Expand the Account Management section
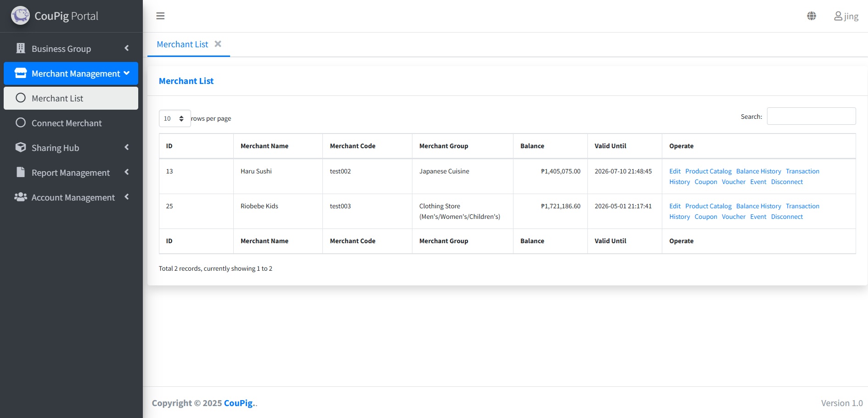Image resolution: width=868 pixels, height=418 pixels. [x=126, y=197]
